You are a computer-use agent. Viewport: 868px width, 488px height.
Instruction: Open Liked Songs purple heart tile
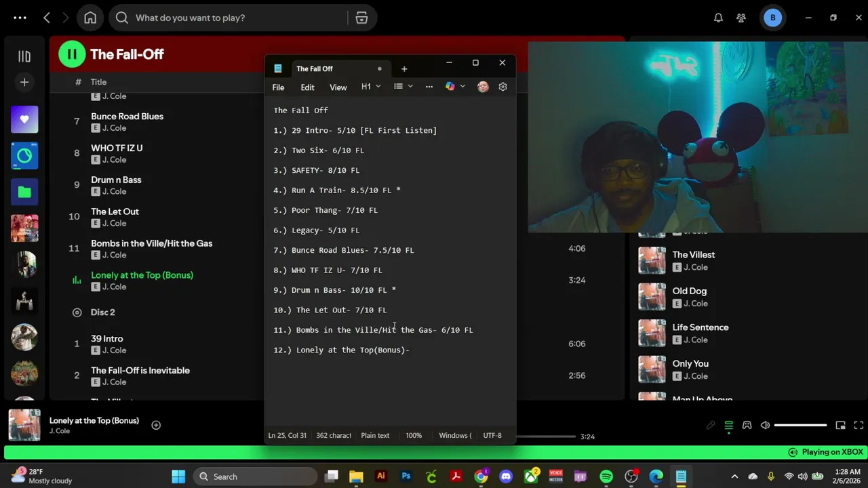pyautogui.click(x=24, y=119)
